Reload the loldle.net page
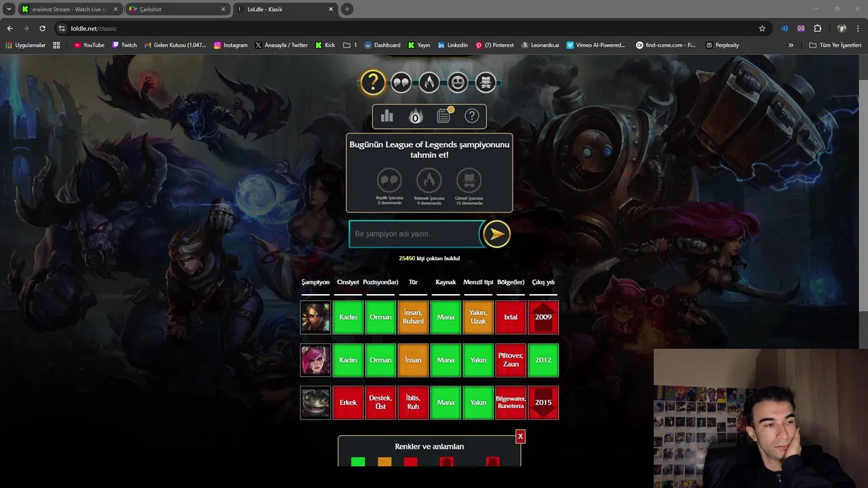Image resolution: width=868 pixels, height=488 pixels. (42, 28)
